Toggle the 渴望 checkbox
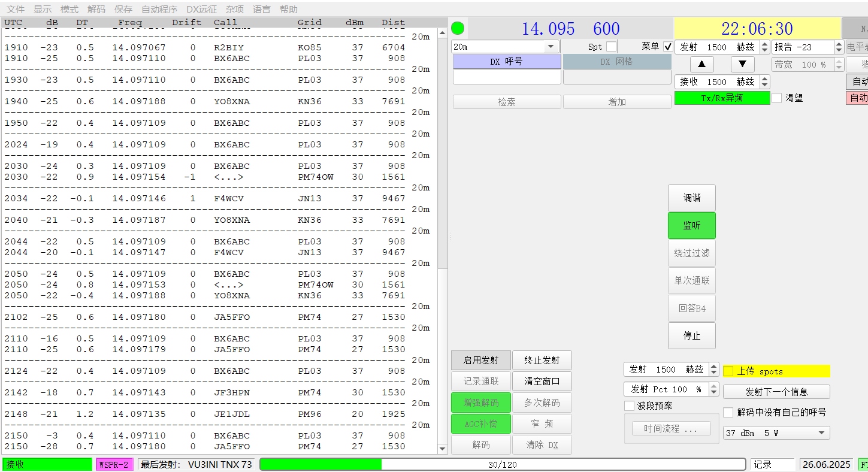The image size is (868, 472). [x=777, y=98]
